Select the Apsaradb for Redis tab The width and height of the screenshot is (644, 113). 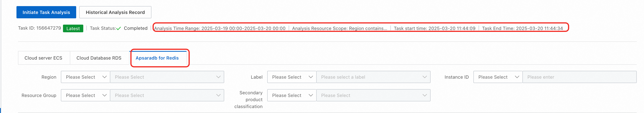coord(157,58)
